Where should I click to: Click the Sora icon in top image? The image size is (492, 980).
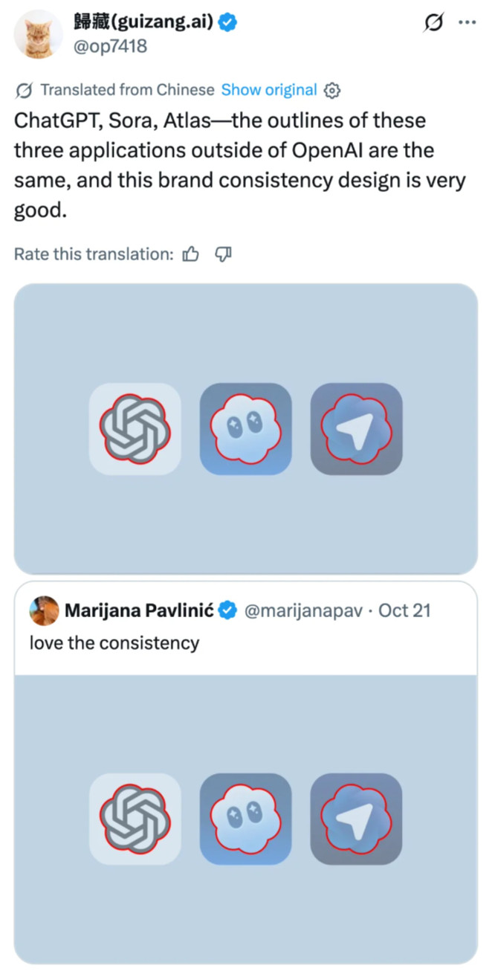(x=245, y=429)
